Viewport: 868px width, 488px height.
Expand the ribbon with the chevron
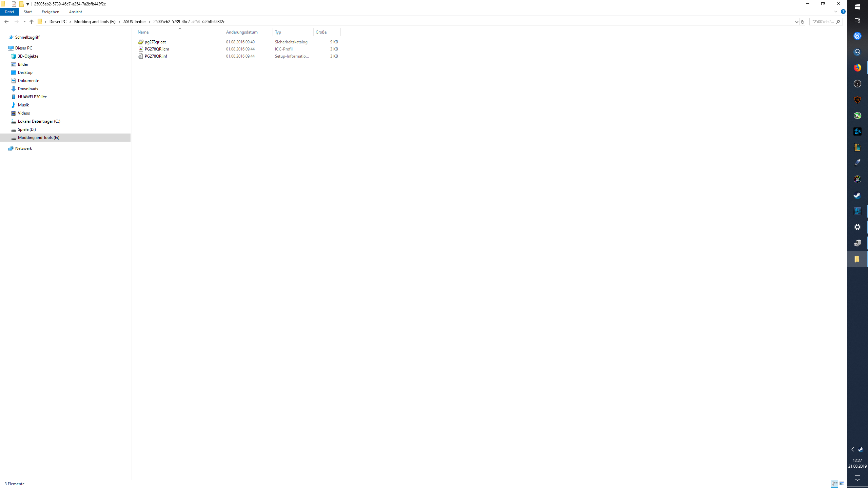pos(836,12)
